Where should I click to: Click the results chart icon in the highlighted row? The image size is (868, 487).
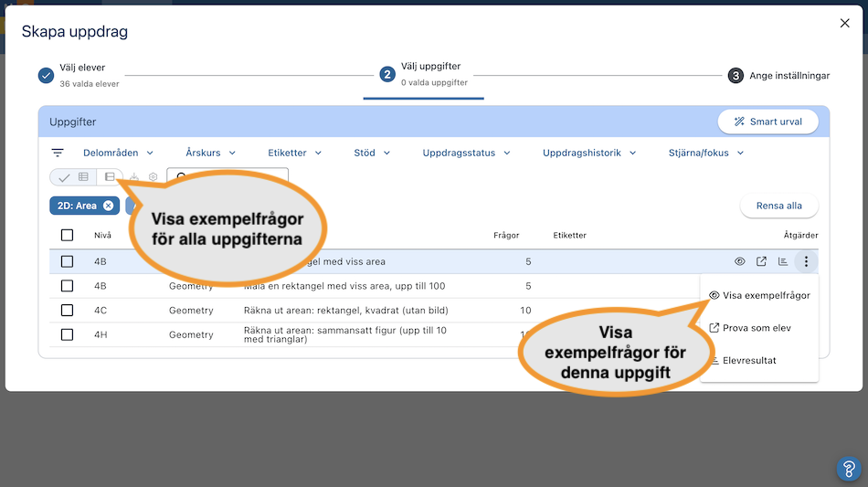click(783, 261)
